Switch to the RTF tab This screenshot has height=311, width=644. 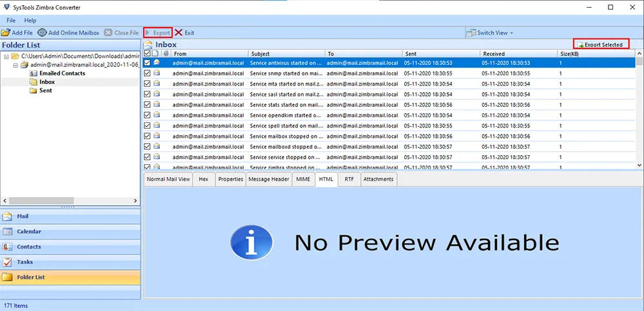click(x=349, y=179)
